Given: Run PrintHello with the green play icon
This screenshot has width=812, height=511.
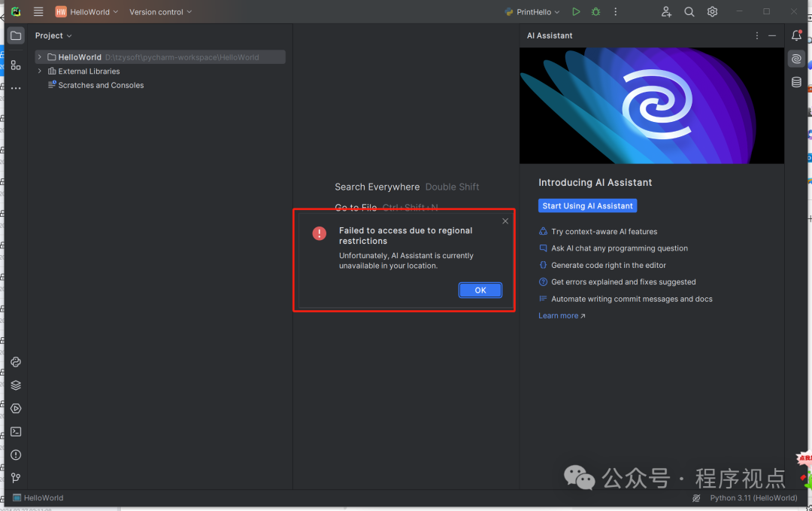Looking at the screenshot, I should pos(576,11).
